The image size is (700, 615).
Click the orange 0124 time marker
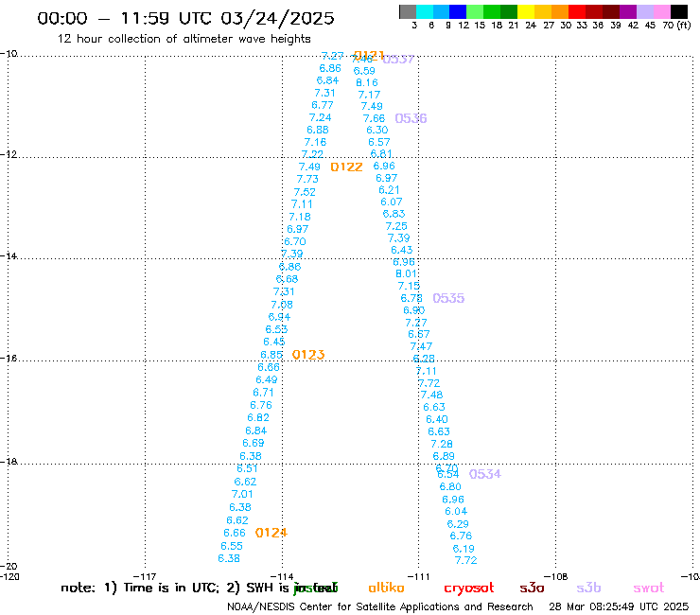[271, 533]
